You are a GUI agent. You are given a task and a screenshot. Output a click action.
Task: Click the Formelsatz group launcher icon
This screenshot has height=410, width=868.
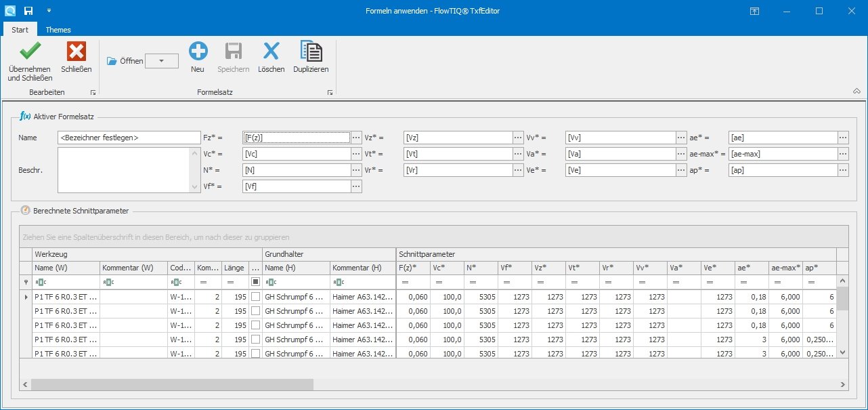click(330, 92)
